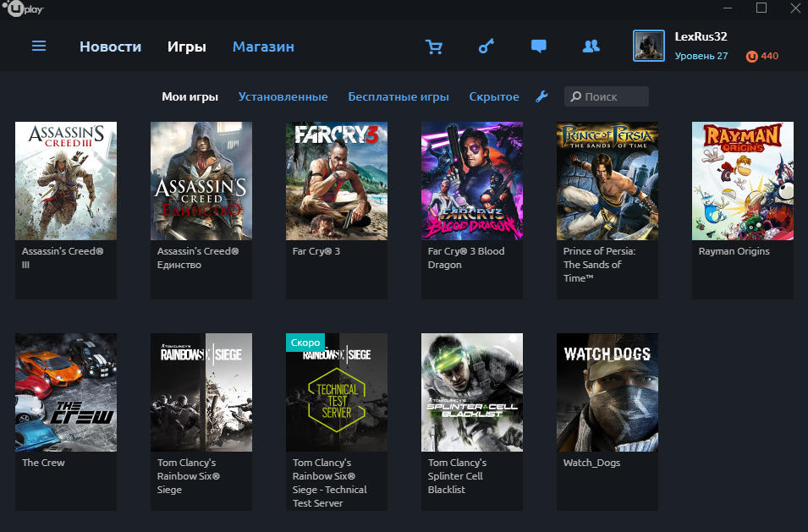Click the Uplay logo
This screenshot has height=532, width=808.
pyautogui.click(x=23, y=8)
